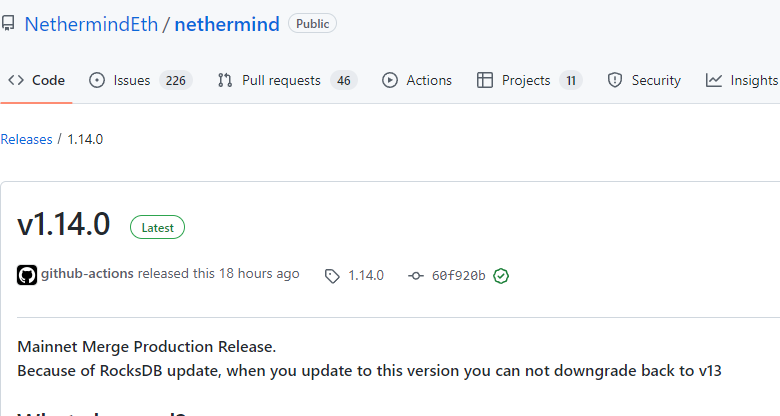Go back to the Releases breadcrumb
Viewport: 780px width, 416px height.
[26, 139]
